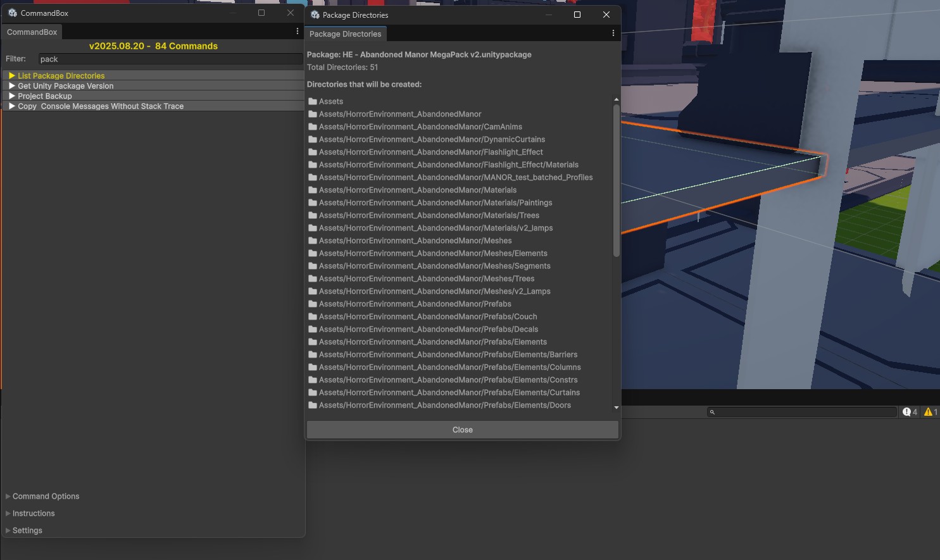Click the directory list scrollbar thumb
This screenshot has width=940, height=560.
[617, 180]
